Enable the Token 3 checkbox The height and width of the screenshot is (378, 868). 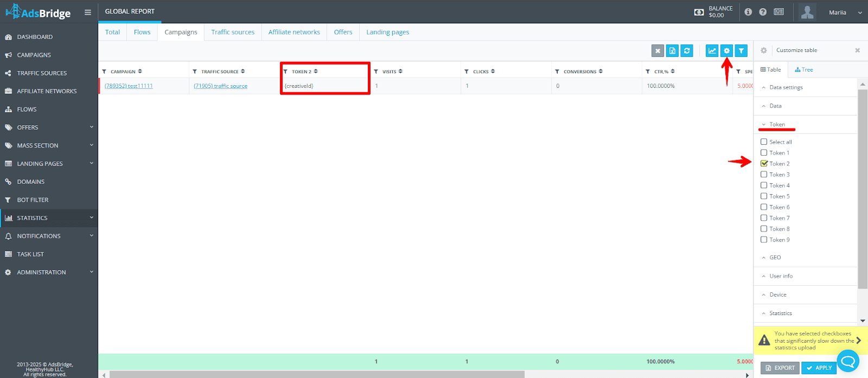coord(764,174)
